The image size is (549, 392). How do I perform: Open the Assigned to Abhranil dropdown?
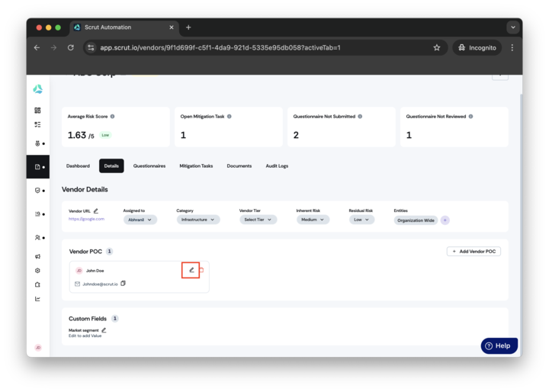(140, 220)
